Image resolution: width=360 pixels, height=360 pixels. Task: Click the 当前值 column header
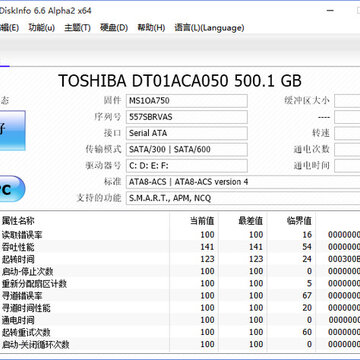202,221
